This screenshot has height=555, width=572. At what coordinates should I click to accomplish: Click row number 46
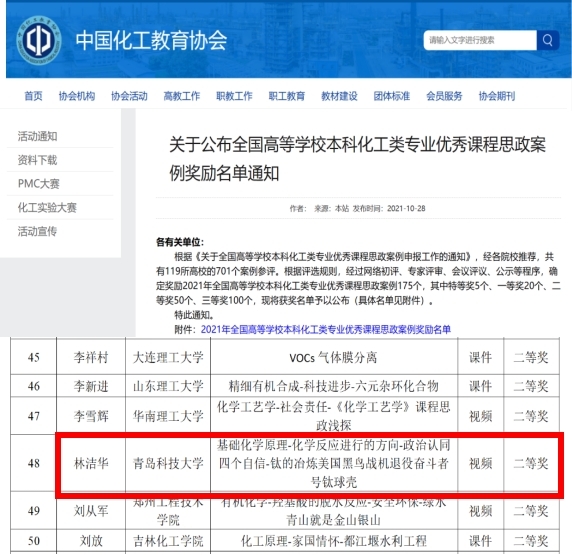[x=34, y=386]
